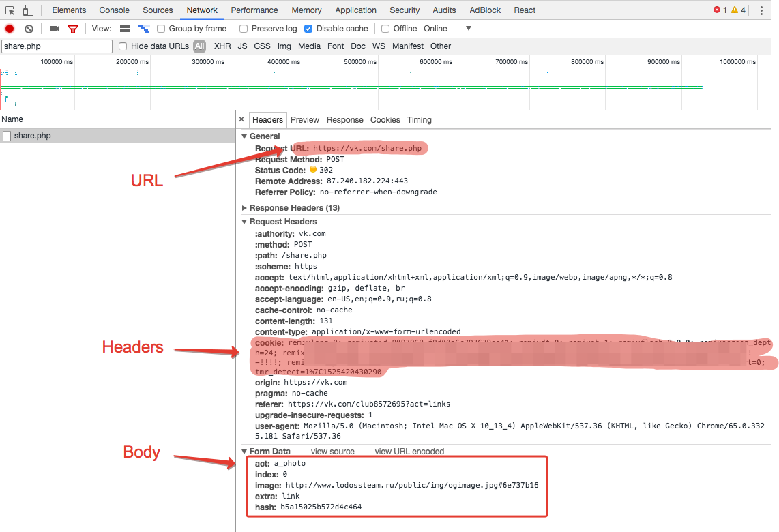Image resolution: width=779 pixels, height=532 pixels.
Task: Select the Network panel tab
Action: pos(202,10)
